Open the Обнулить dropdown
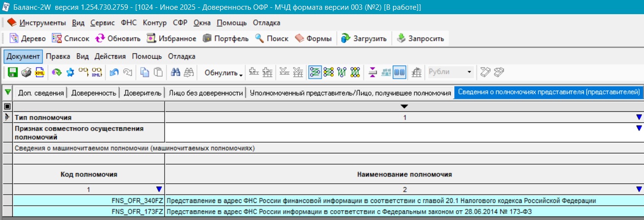 [223, 73]
